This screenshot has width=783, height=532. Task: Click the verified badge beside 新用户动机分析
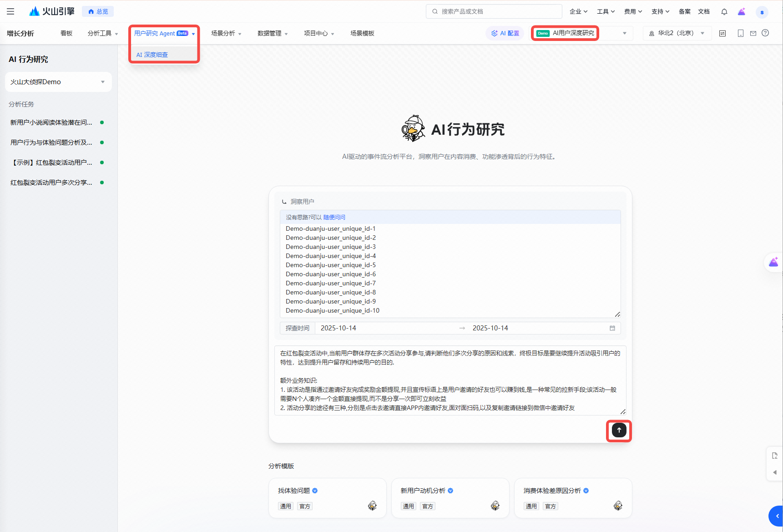point(450,491)
